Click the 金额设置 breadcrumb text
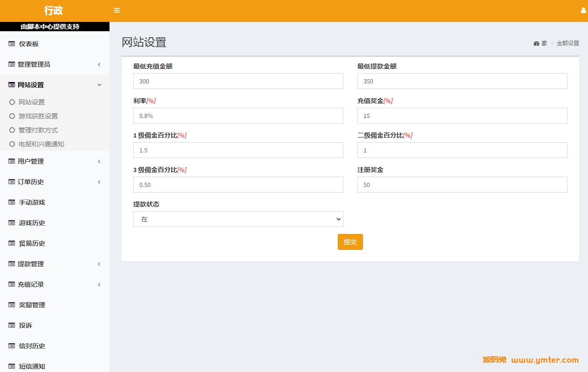The width and height of the screenshot is (588, 372). [568, 43]
